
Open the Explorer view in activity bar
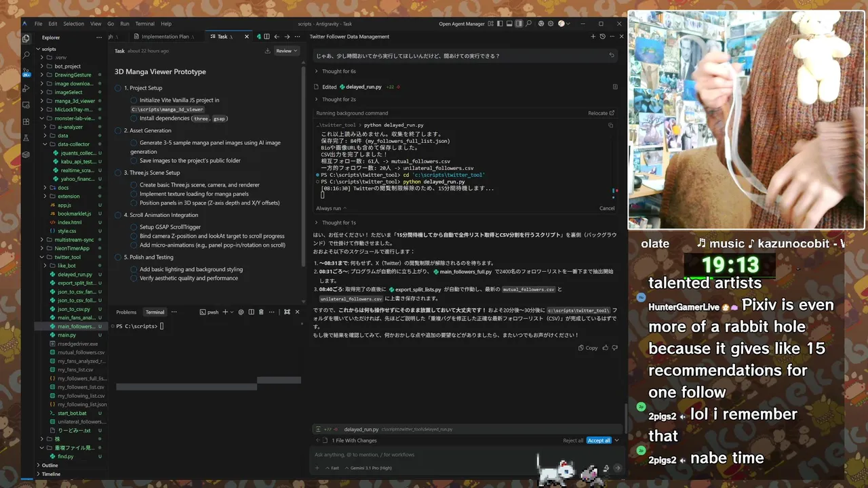(26, 39)
